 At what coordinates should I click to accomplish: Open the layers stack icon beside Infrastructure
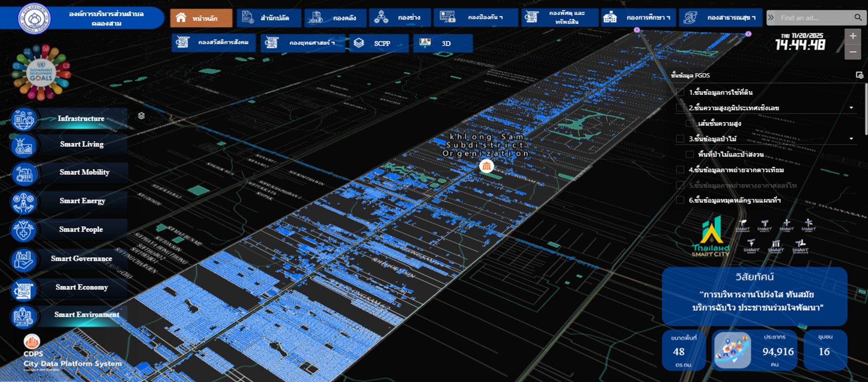(141, 116)
